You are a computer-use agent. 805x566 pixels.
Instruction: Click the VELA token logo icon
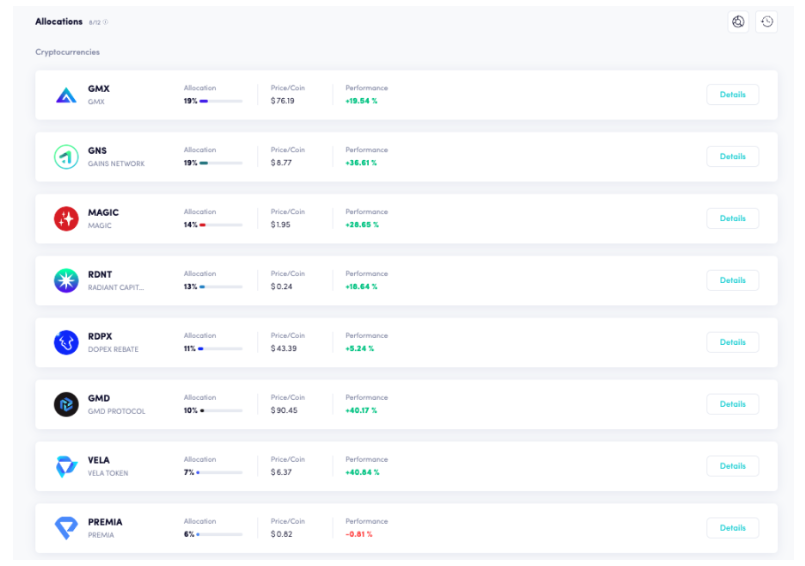66,466
